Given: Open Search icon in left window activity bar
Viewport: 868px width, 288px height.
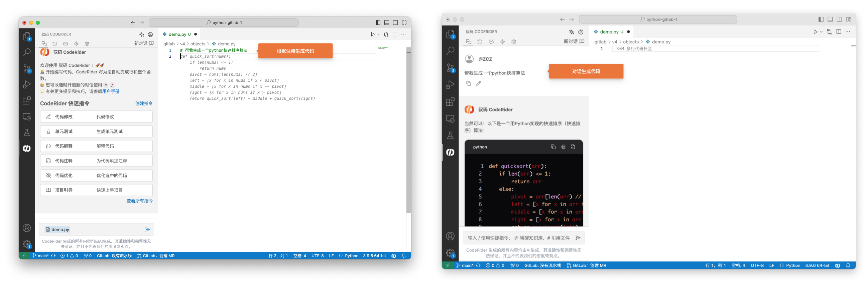Looking at the screenshot, I should pyautogui.click(x=27, y=52).
